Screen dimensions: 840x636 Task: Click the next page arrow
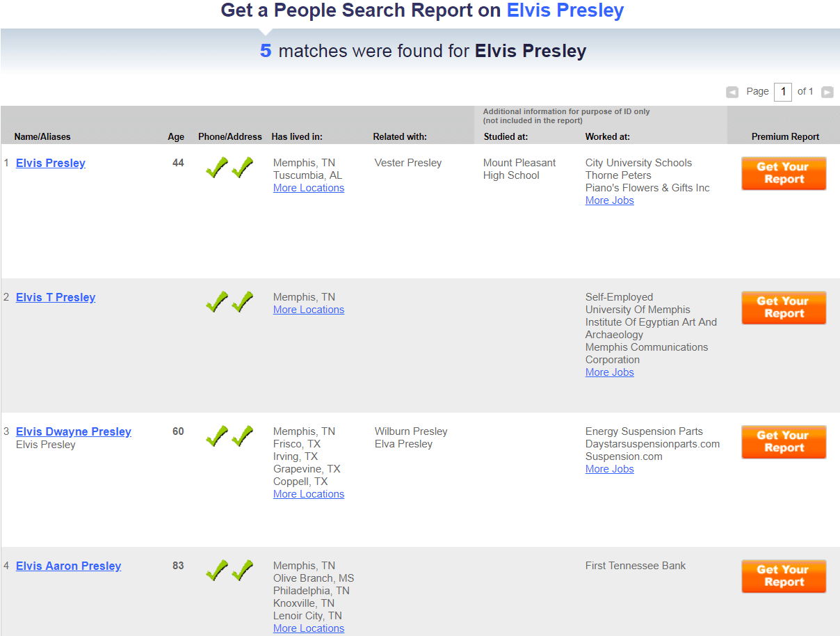[827, 91]
